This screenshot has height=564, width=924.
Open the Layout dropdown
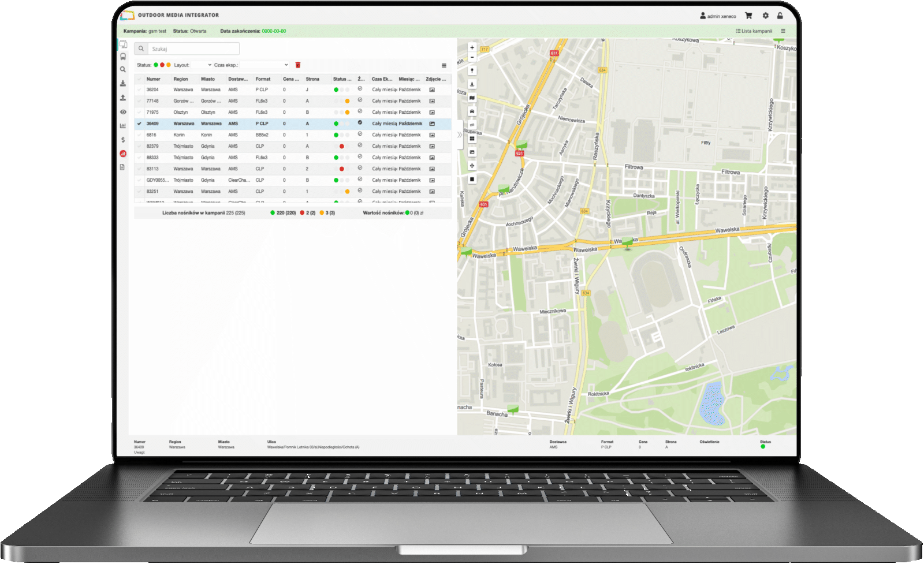pos(202,65)
